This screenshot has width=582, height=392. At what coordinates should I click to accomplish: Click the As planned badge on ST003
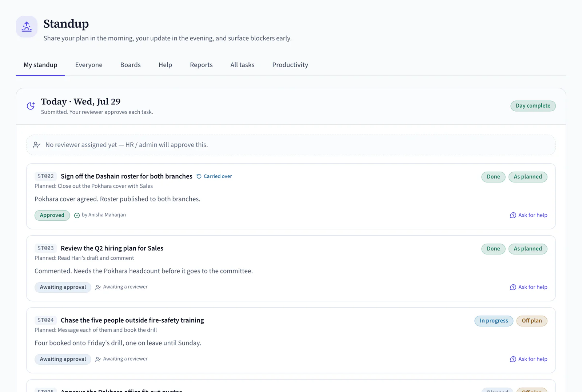tap(528, 249)
